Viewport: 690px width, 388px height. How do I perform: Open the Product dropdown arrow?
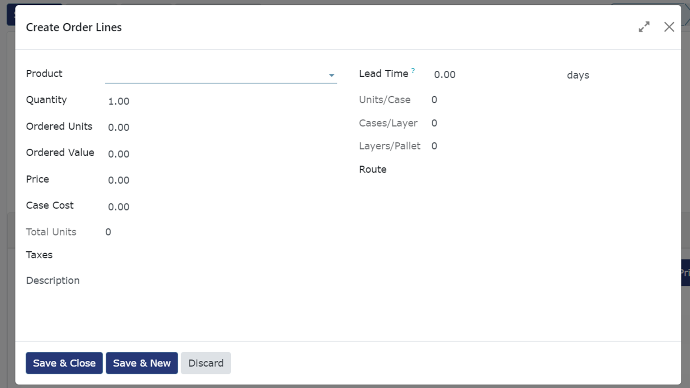click(331, 75)
